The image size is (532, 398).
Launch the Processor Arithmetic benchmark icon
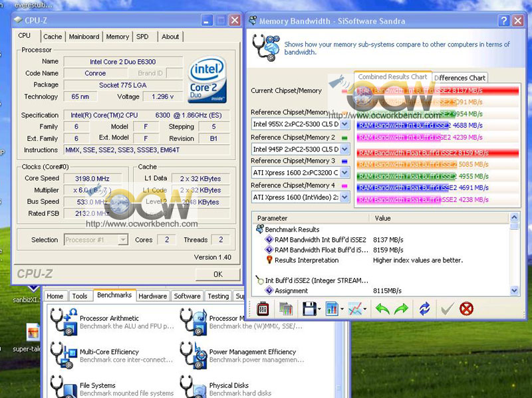pyautogui.click(x=64, y=322)
